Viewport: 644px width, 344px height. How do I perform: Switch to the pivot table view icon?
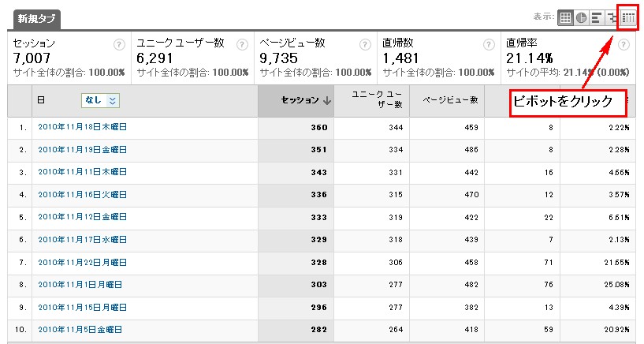coord(628,17)
